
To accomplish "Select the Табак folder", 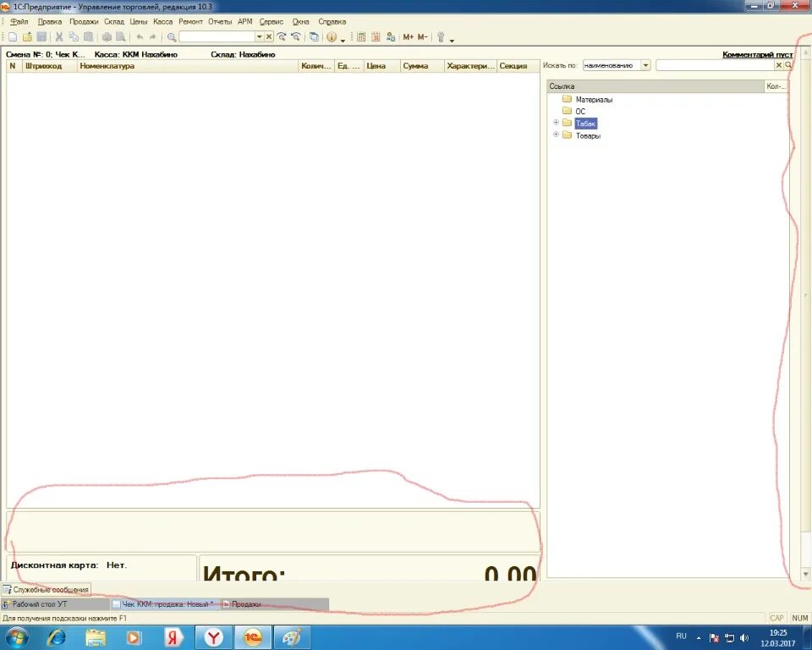I will pos(585,124).
